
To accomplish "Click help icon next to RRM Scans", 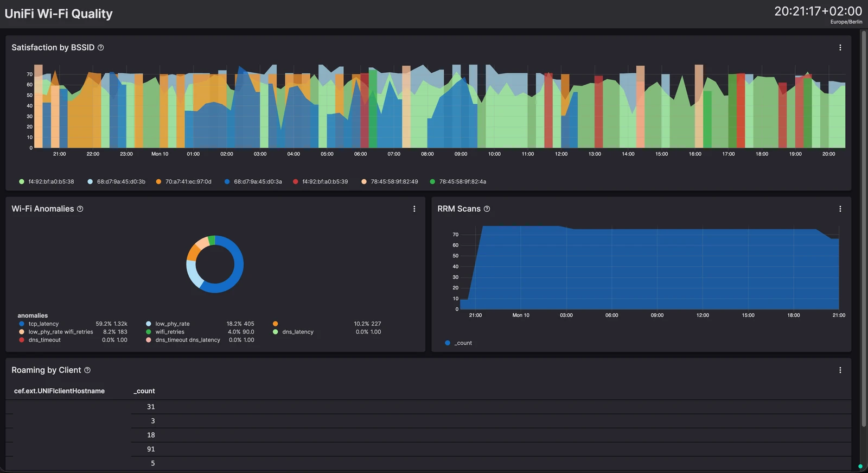I will pyautogui.click(x=487, y=209).
